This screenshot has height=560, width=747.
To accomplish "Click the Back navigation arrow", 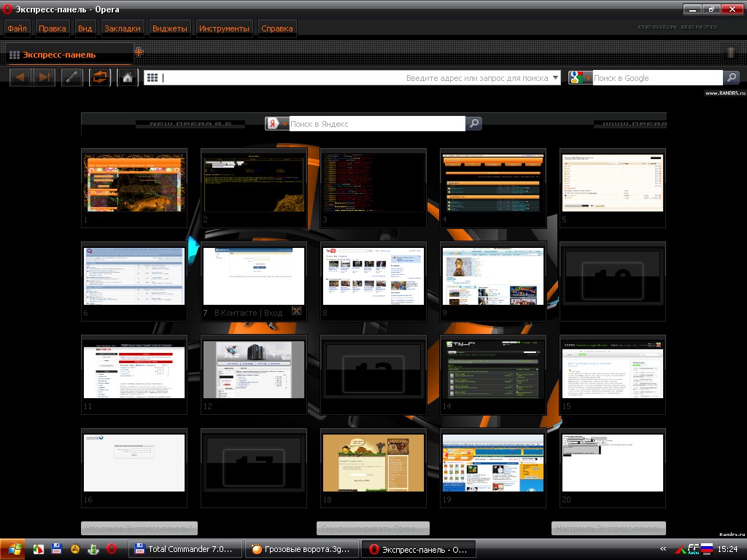I will coord(20,78).
